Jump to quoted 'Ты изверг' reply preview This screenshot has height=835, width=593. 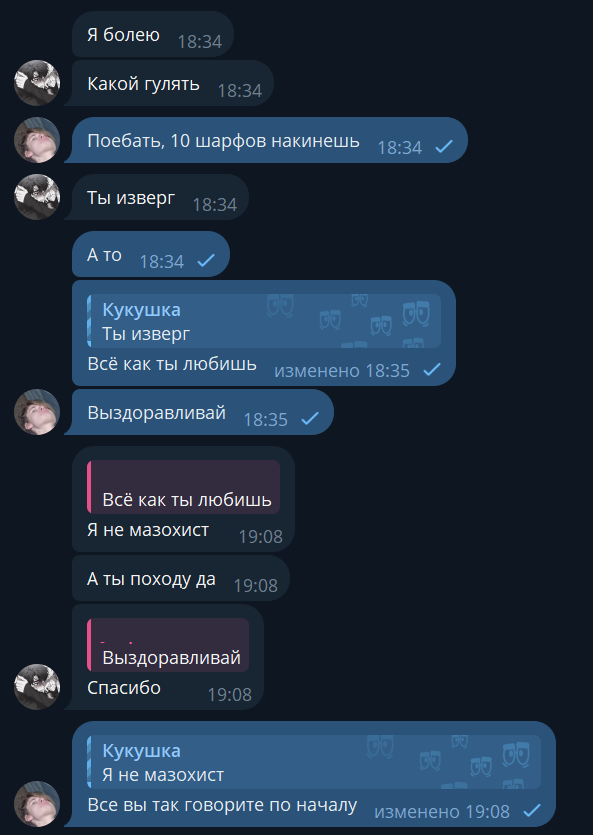264,321
